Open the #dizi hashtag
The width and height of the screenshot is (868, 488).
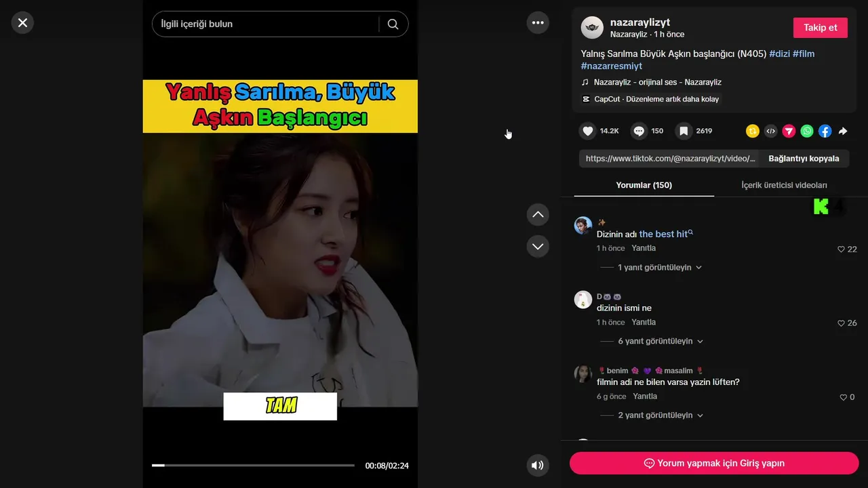(779, 54)
